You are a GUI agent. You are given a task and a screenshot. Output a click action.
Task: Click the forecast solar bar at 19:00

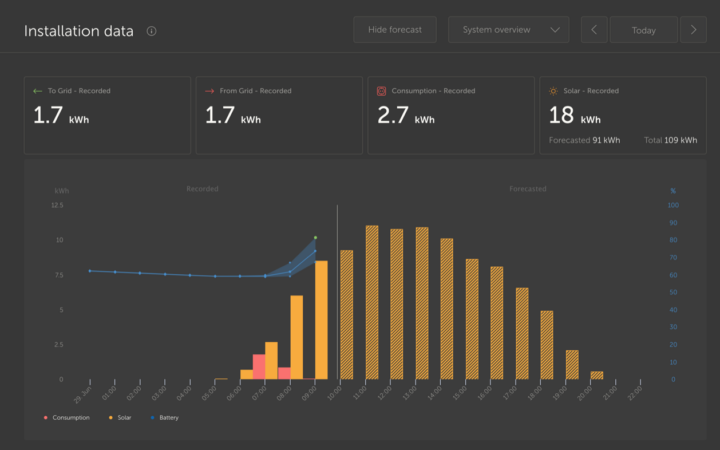click(x=572, y=365)
